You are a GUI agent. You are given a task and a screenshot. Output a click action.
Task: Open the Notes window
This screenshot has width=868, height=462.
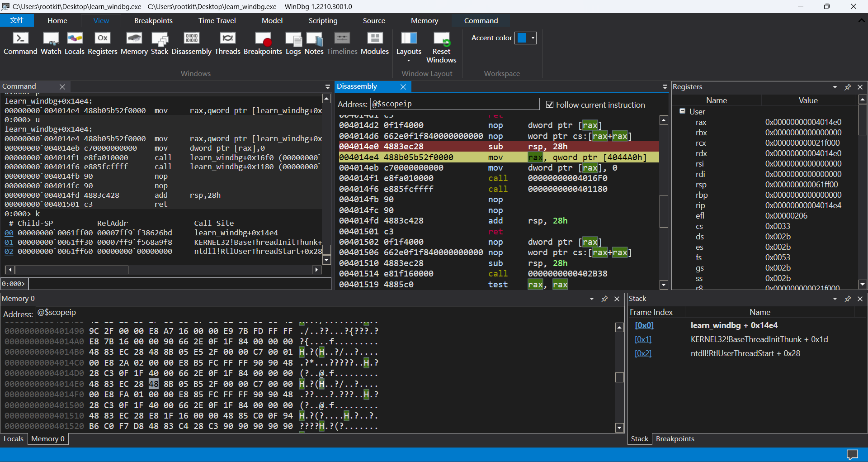tap(314, 44)
